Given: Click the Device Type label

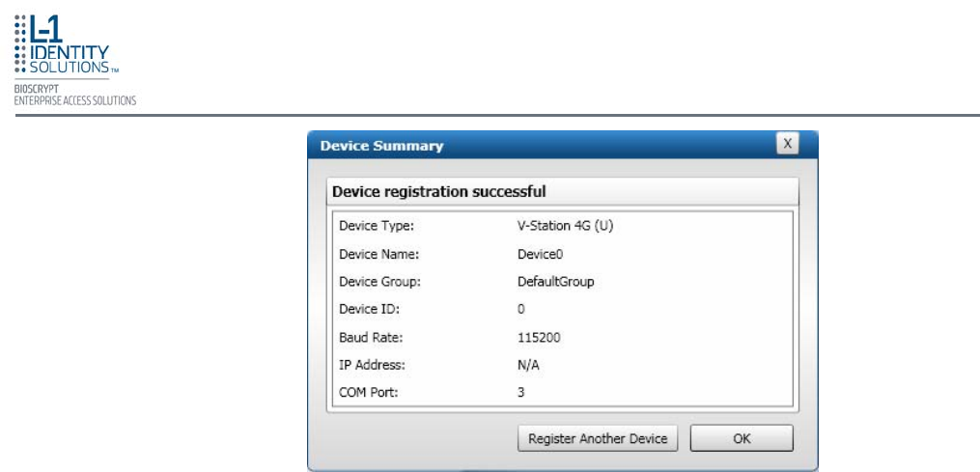Looking at the screenshot, I should point(376,226).
